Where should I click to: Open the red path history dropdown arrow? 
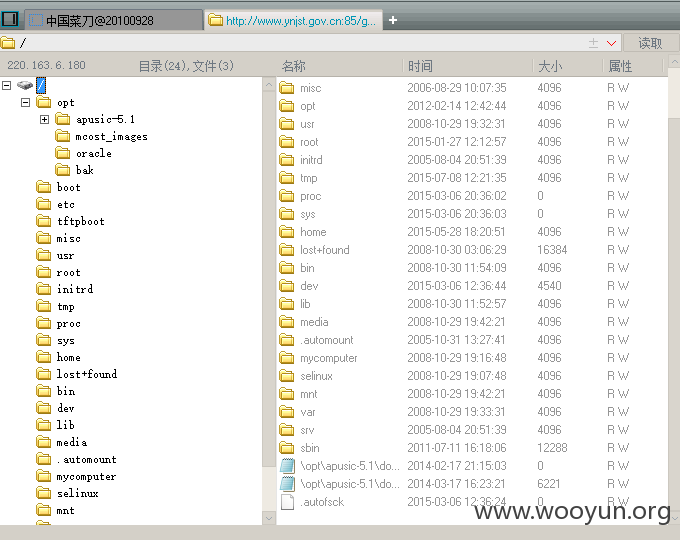(x=611, y=43)
